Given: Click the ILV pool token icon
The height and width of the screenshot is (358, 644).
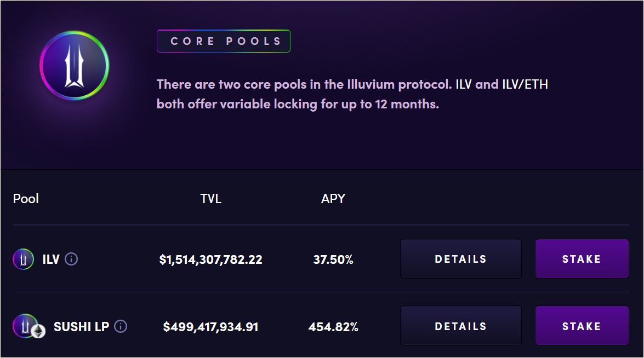Looking at the screenshot, I should (23, 259).
